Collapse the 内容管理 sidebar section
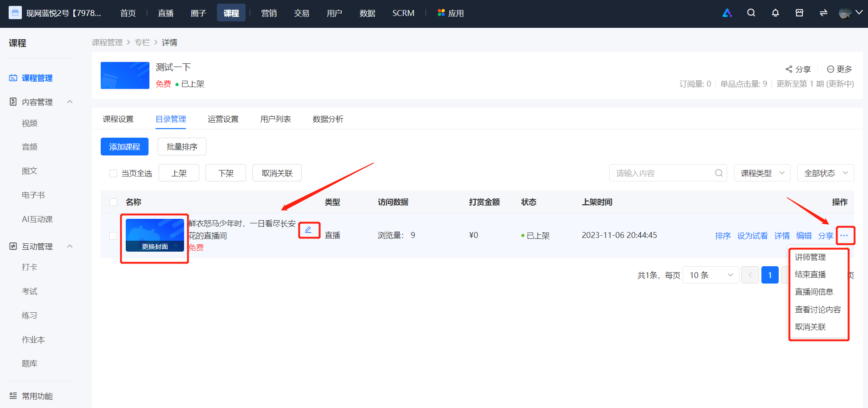 click(x=70, y=102)
